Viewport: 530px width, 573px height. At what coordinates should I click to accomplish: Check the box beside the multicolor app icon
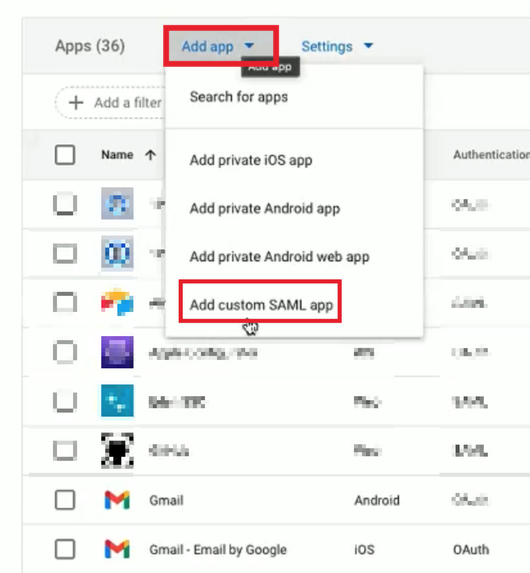[x=65, y=302]
